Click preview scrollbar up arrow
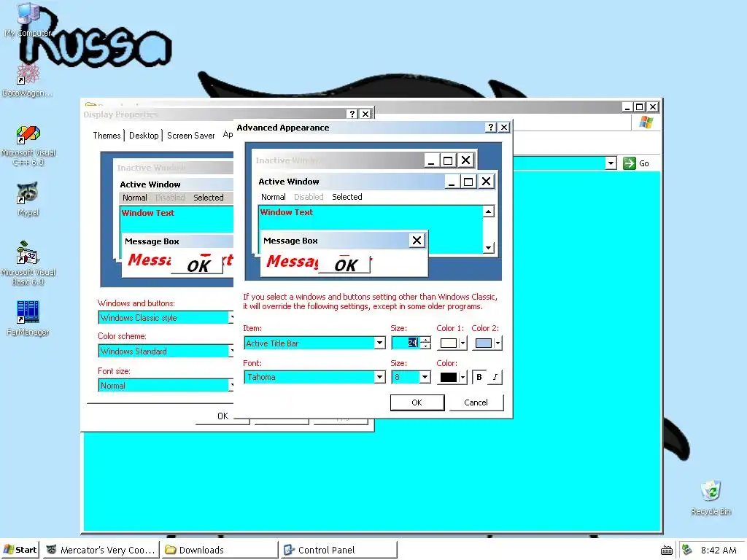Image resolution: width=747 pixels, height=560 pixels. tap(488, 211)
